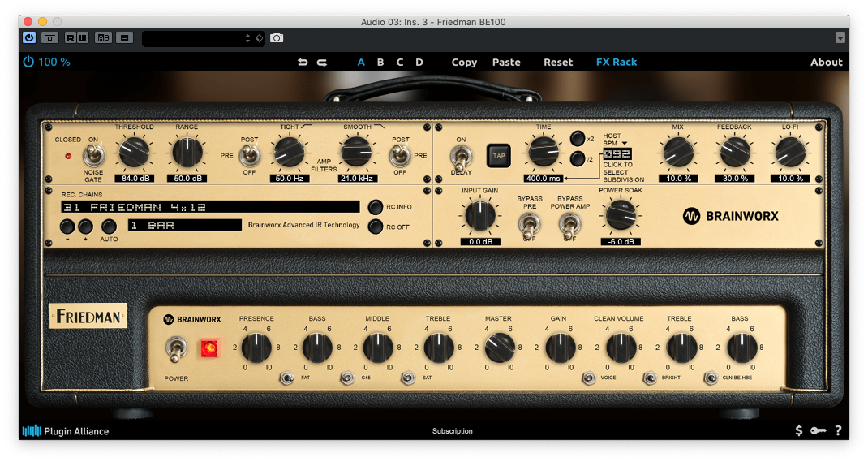Open the Host BPM subdivision selector

pos(617,154)
